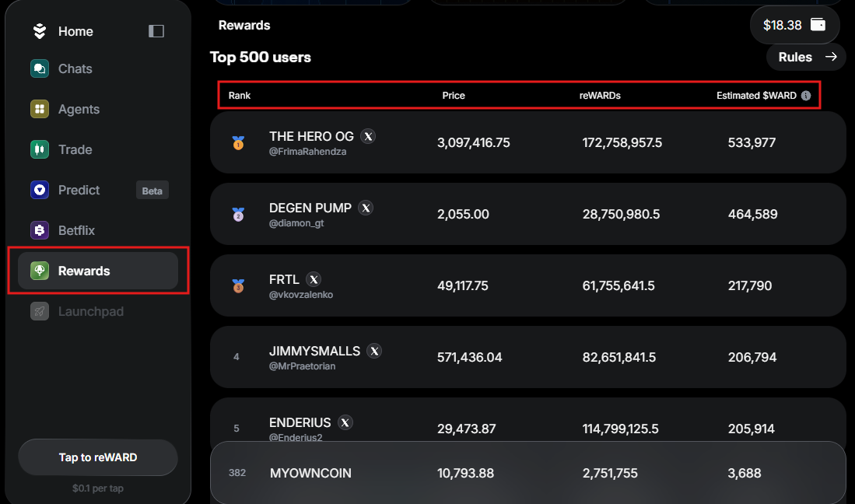The image size is (855, 504).
Task: Click the gold medal beside THE HERO OG
Action: point(237,142)
